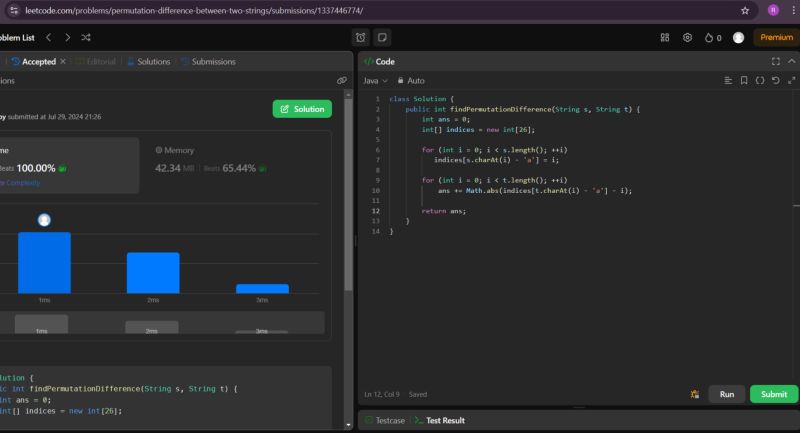This screenshot has height=433, width=800.
Task: Reset code with the undo arrow icon
Action: [x=776, y=81]
